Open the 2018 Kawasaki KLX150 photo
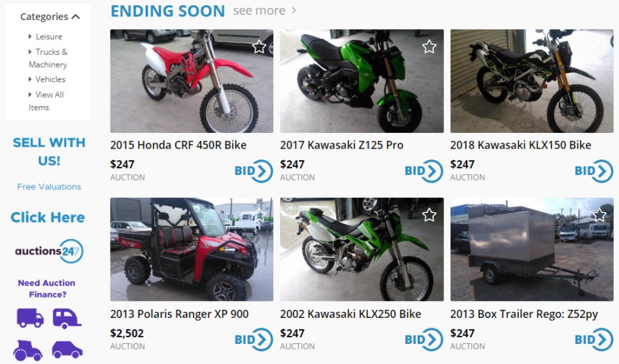Screen dimensions: 619x364 click(532, 81)
